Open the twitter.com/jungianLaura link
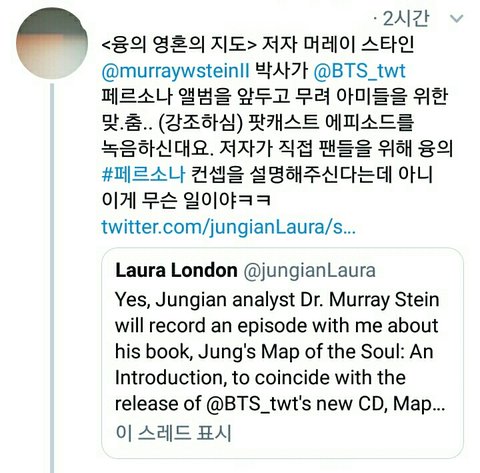The height and width of the screenshot is (473, 480). [x=229, y=227]
